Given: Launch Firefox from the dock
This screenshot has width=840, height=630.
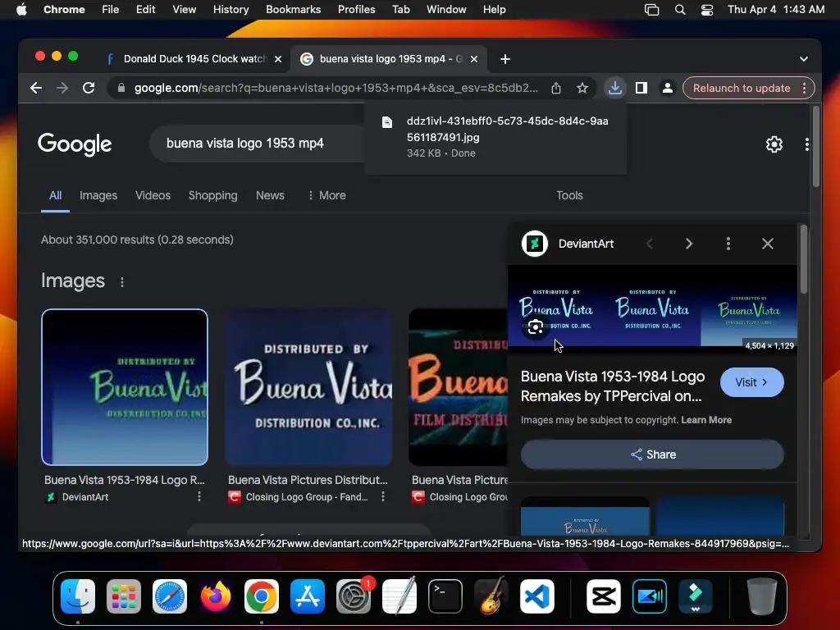Looking at the screenshot, I should click(216, 596).
